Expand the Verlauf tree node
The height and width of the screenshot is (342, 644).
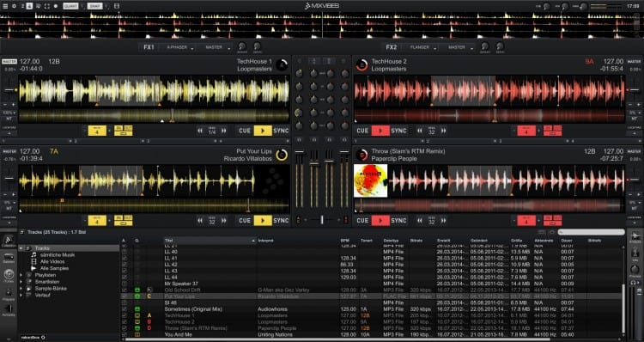click(21, 295)
